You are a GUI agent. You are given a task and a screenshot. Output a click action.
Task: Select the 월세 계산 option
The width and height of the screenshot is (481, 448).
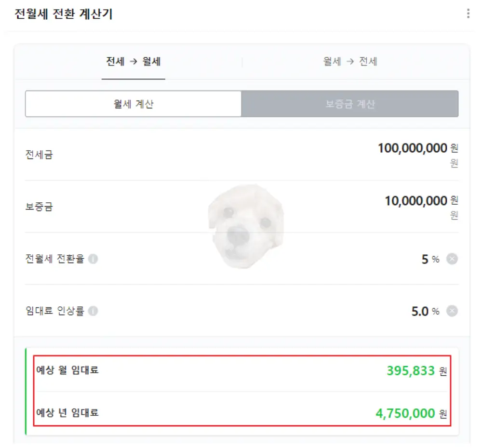pos(133,104)
